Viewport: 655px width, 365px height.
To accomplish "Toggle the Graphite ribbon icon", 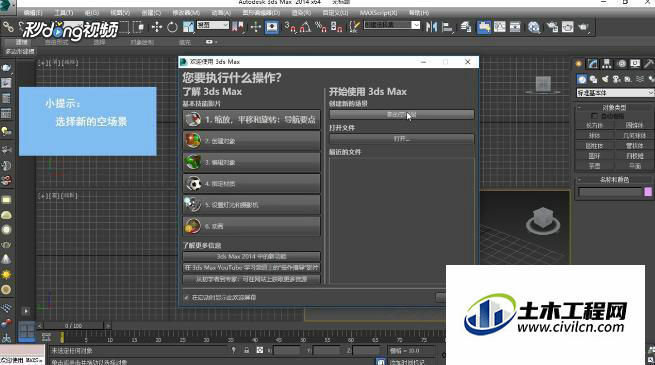I will [484, 27].
